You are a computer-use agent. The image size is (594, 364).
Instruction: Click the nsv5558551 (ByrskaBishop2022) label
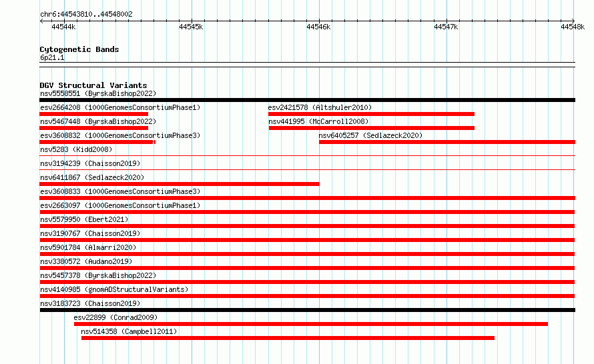click(98, 93)
